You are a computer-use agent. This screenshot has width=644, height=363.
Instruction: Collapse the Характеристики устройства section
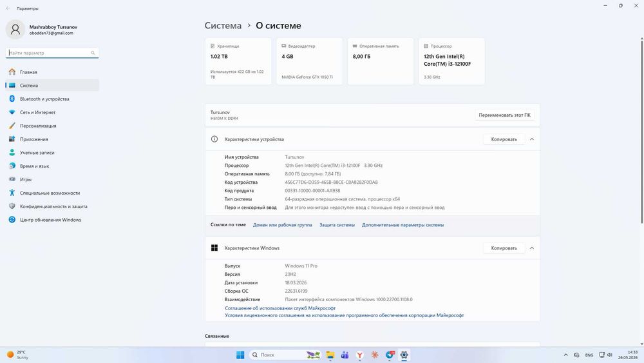pyautogui.click(x=532, y=139)
